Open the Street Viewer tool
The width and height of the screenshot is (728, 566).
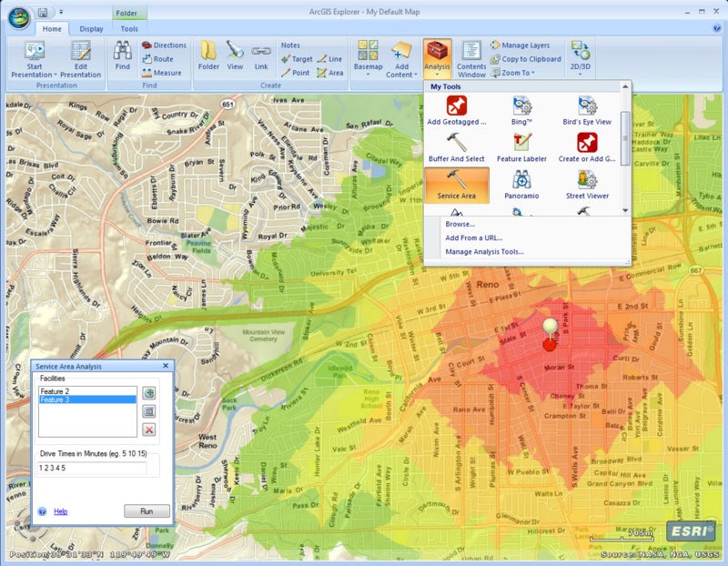tap(587, 186)
